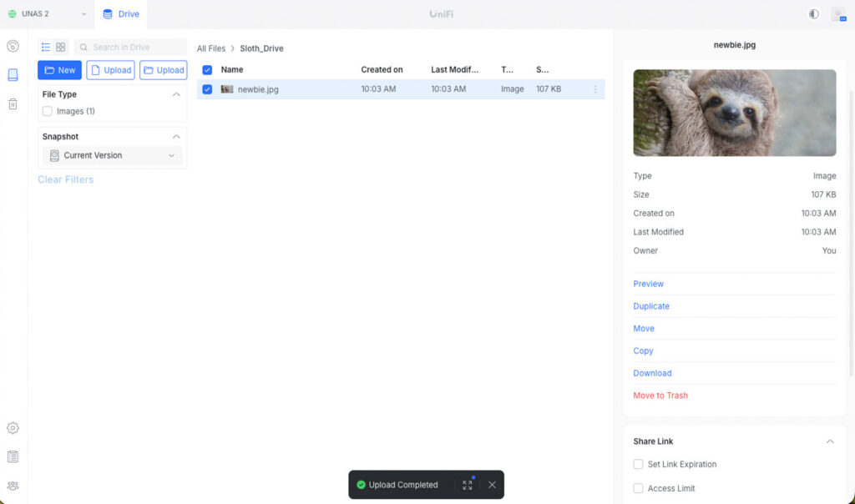The height and width of the screenshot is (504, 855).
Task: Collapse the Share Link section
Action: [829, 441]
